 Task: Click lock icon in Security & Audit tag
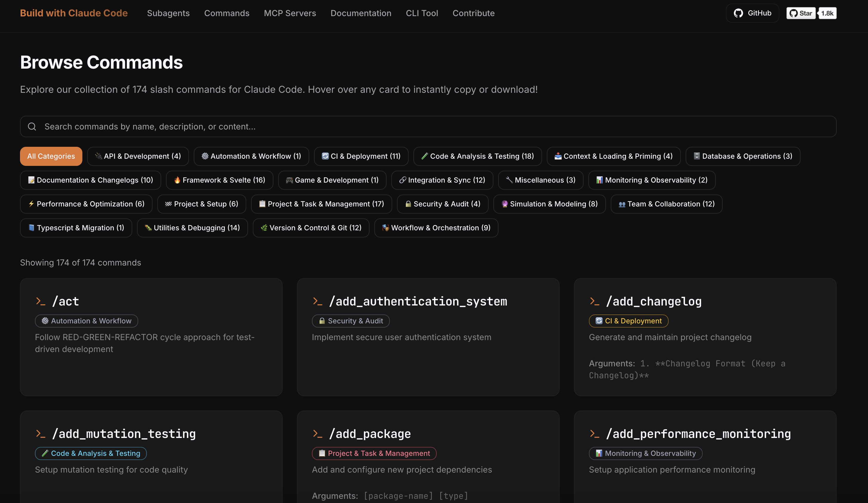click(322, 321)
